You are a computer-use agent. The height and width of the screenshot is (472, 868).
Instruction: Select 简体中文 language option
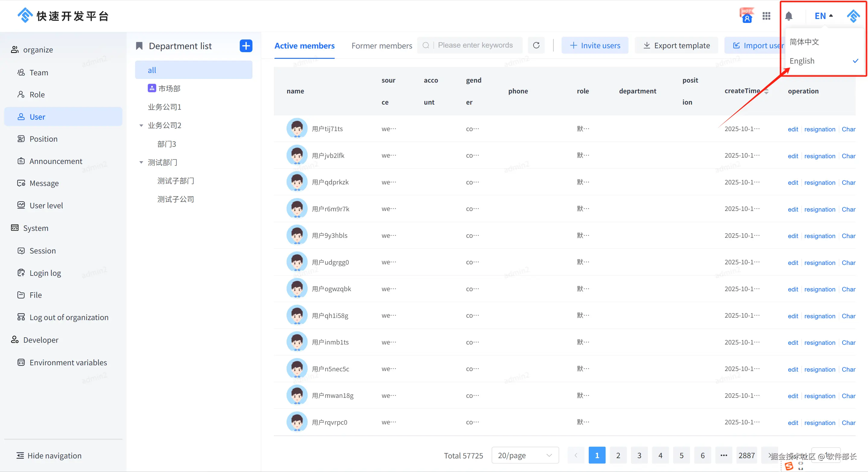(804, 42)
